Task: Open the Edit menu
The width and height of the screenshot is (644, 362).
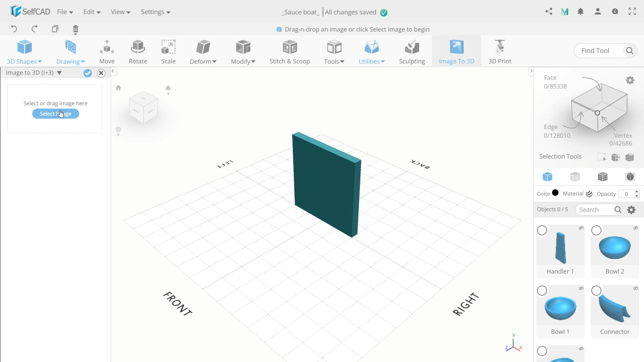Action: [92, 12]
